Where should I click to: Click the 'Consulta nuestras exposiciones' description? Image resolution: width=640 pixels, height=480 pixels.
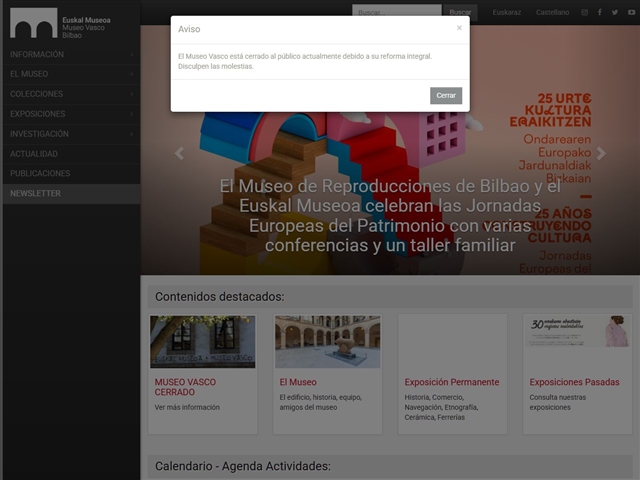click(x=558, y=402)
